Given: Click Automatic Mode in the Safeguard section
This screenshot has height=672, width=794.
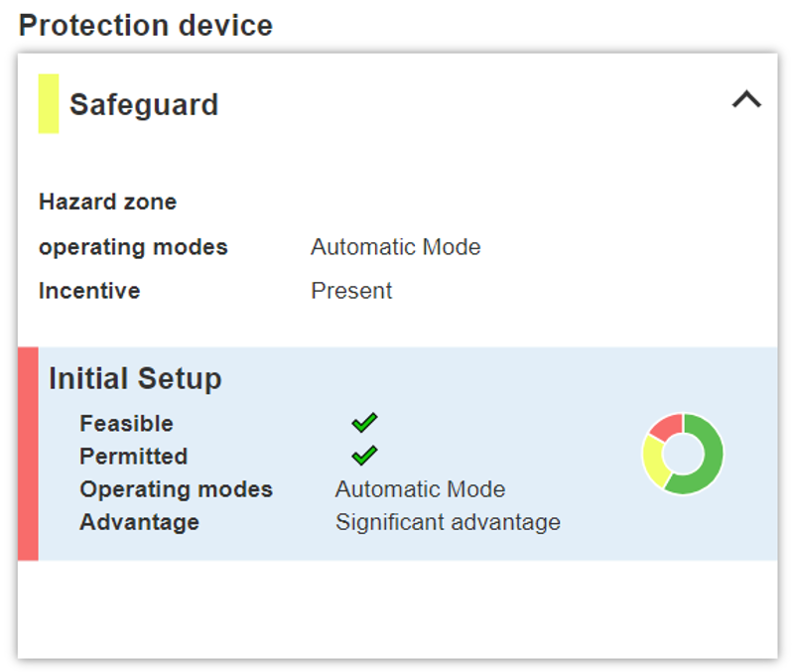Looking at the screenshot, I should (395, 247).
